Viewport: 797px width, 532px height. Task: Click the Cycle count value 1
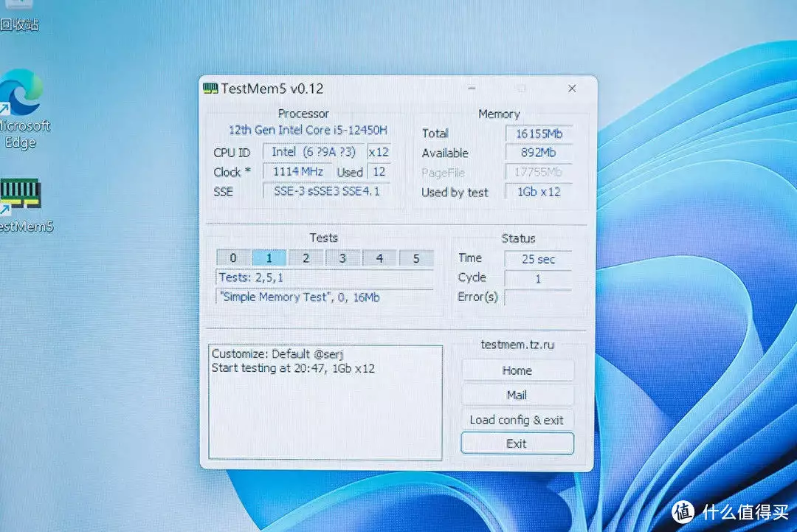538,278
